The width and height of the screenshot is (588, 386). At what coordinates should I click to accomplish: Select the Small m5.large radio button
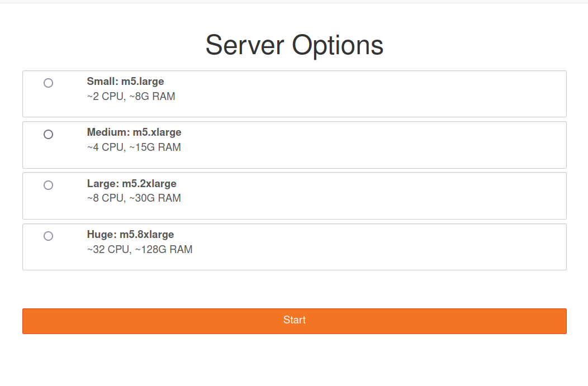(49, 83)
